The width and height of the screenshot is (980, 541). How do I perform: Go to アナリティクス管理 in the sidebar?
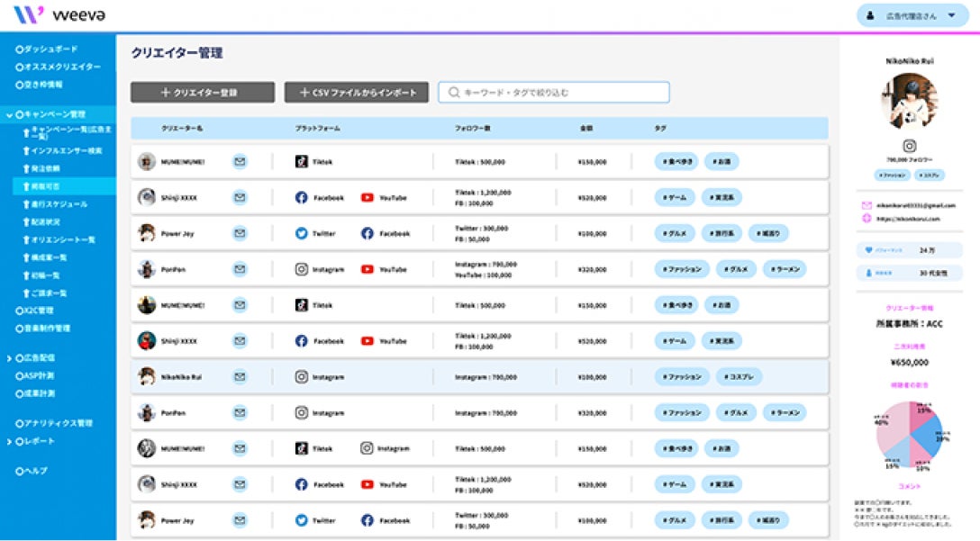coord(59,423)
